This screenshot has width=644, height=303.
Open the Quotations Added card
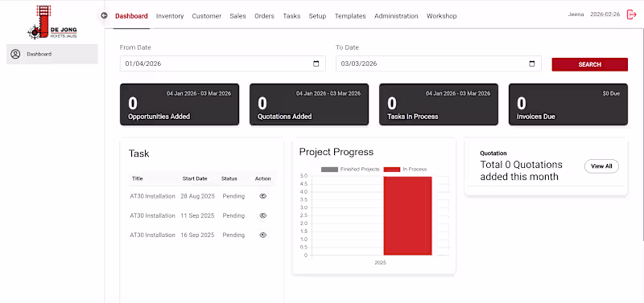(309, 104)
